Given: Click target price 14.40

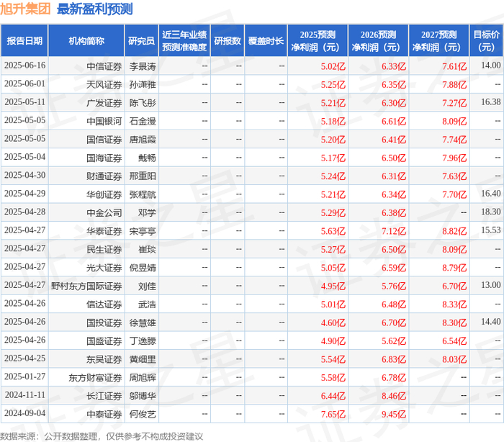Looking at the screenshot, I should [x=491, y=322].
